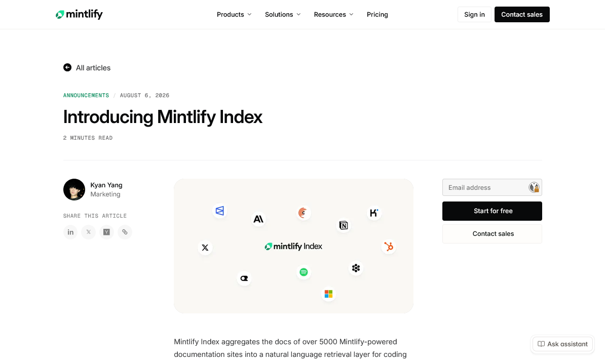Click the HubSpot logo in hero image
The width and height of the screenshot is (605, 364).
click(x=389, y=247)
